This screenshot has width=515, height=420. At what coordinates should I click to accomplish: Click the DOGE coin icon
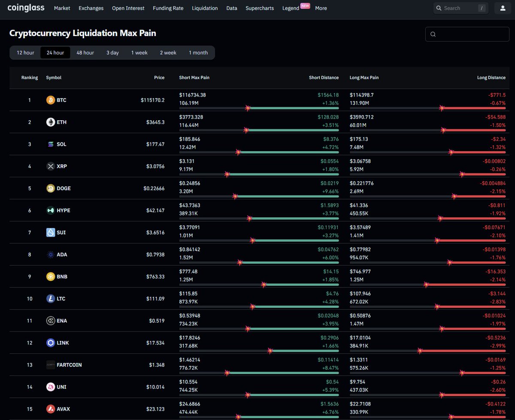[x=51, y=188]
